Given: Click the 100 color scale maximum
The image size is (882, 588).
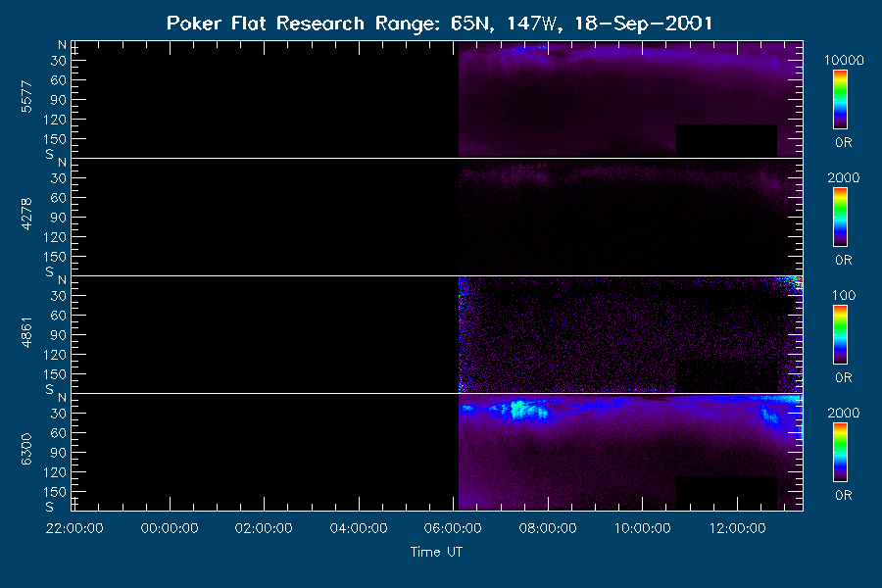Looking at the screenshot, I should pos(844,295).
